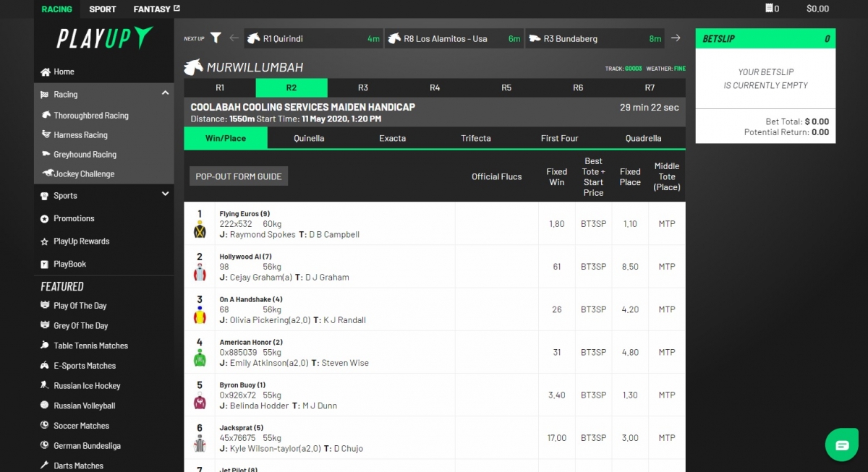Switch to Quinella bet type
The image size is (868, 472).
coord(309,138)
